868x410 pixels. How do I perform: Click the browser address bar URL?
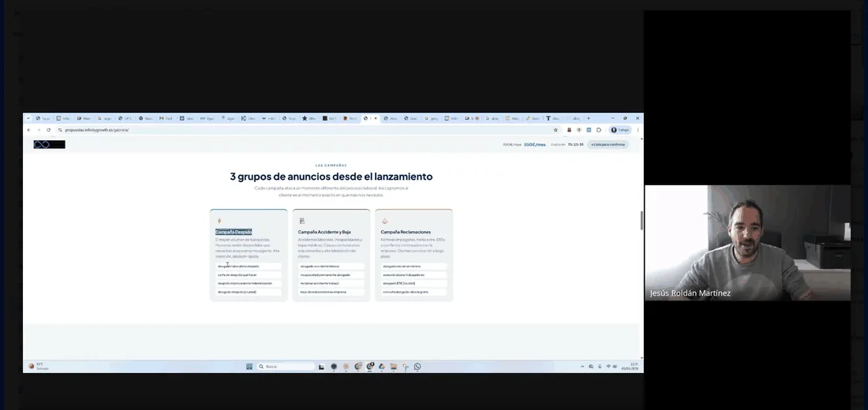[97, 129]
